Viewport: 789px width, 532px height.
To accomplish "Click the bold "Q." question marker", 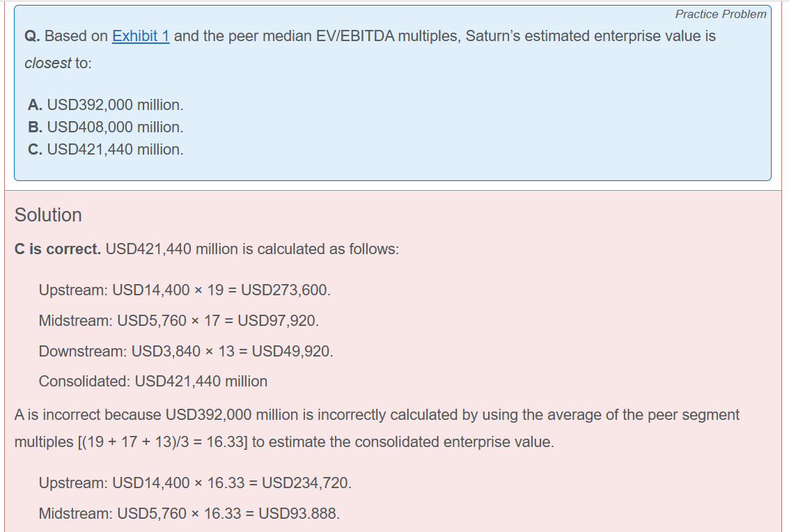I will (x=31, y=36).
